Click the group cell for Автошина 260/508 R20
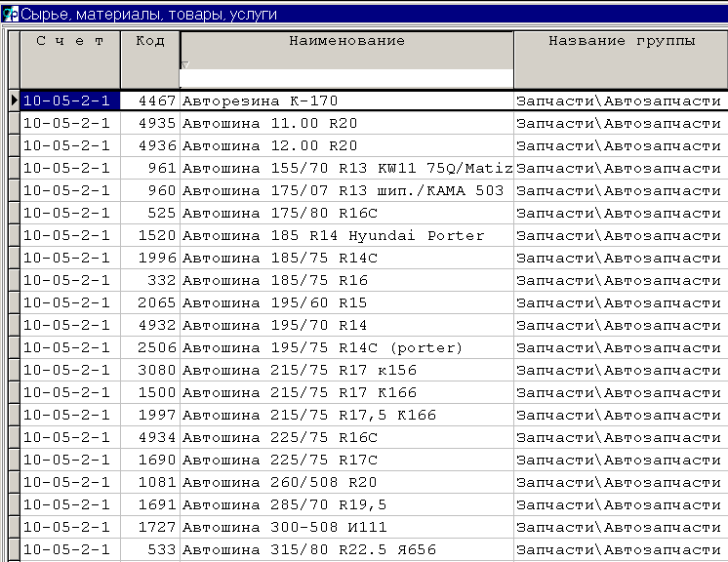 (621, 482)
